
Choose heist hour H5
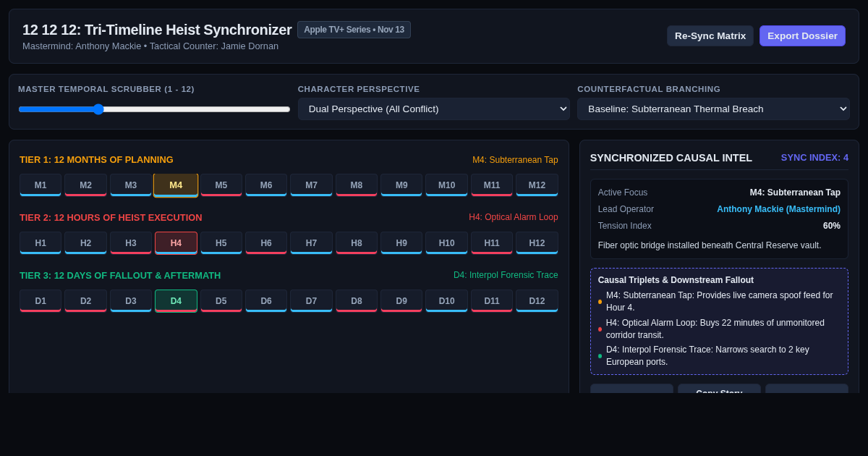tap(221, 243)
